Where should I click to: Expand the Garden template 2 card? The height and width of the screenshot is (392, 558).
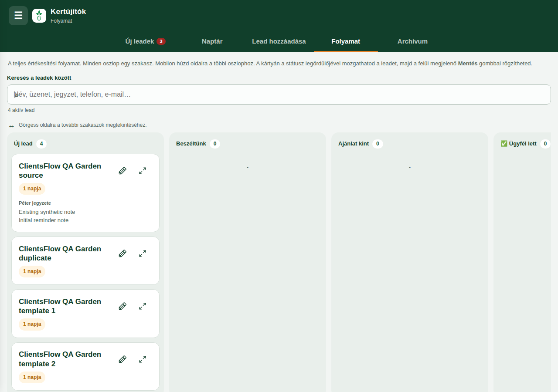pyautogui.click(x=143, y=359)
